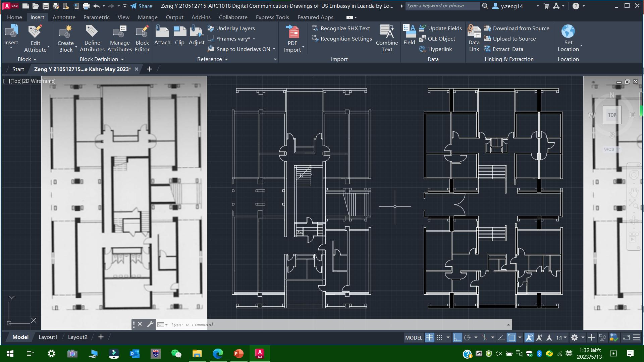Click the Set Location globe icon
The height and width of the screenshot is (362, 644).
(568, 32)
